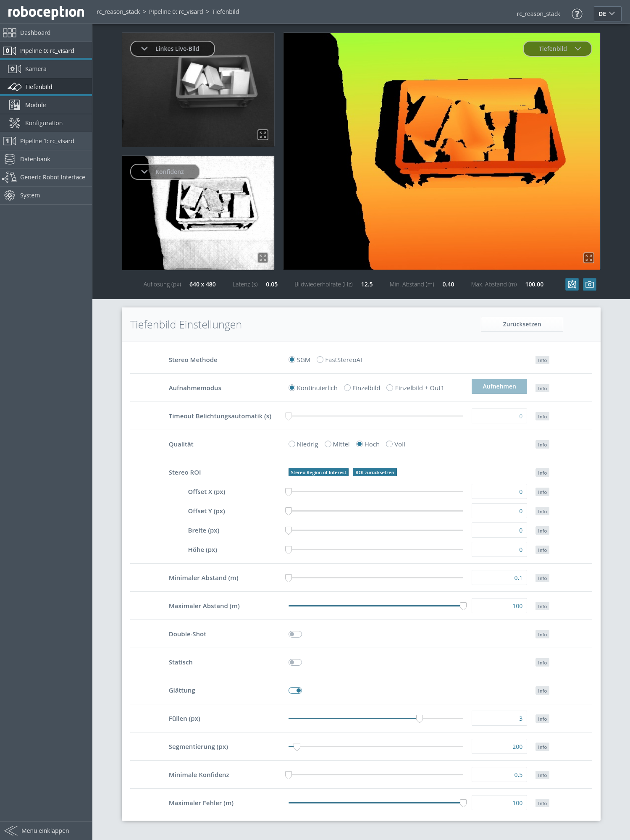Click the Datenbank cylinder icon
The width and height of the screenshot is (630, 840).
10,159
